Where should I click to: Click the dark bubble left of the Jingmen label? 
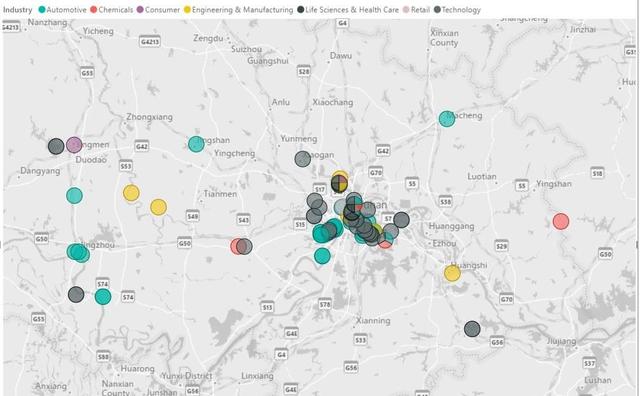pyautogui.click(x=56, y=146)
